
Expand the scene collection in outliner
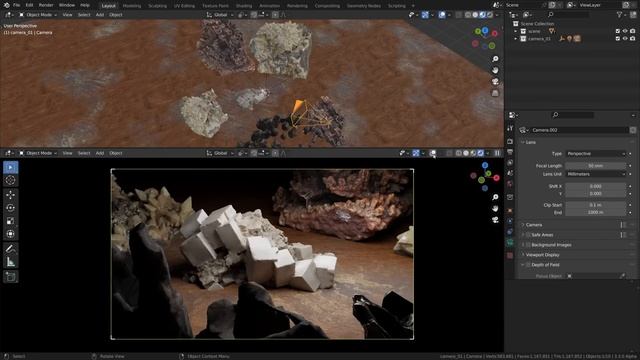(x=516, y=31)
